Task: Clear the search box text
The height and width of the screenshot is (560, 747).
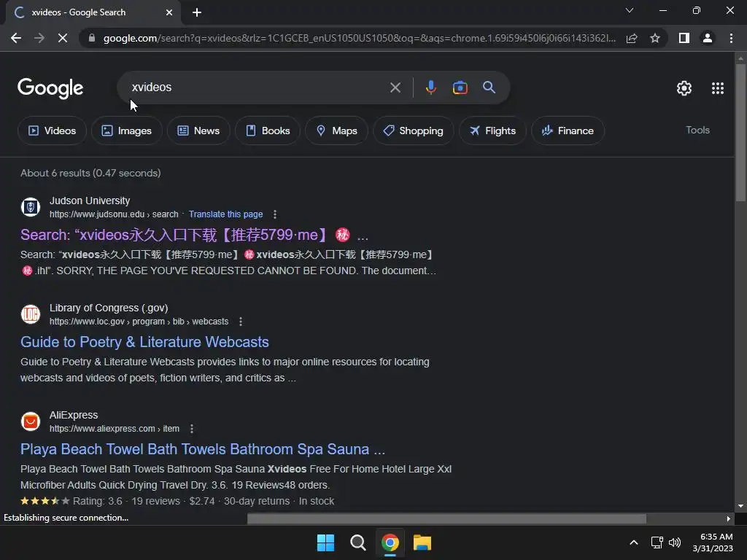Action: (395, 87)
